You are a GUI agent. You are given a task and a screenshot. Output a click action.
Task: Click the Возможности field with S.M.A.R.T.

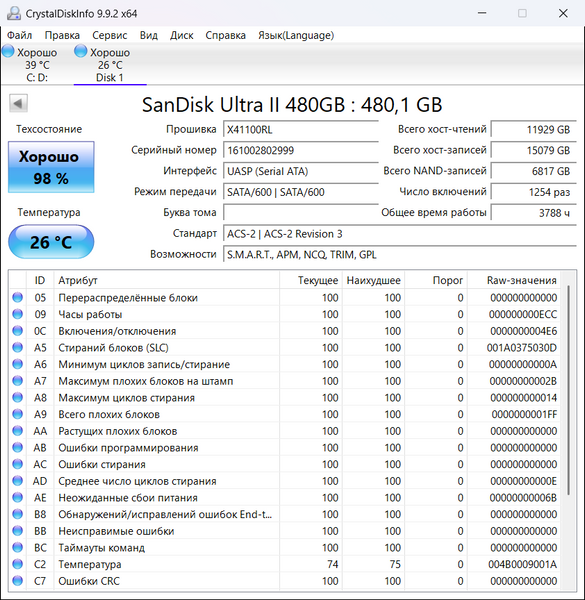click(x=400, y=254)
